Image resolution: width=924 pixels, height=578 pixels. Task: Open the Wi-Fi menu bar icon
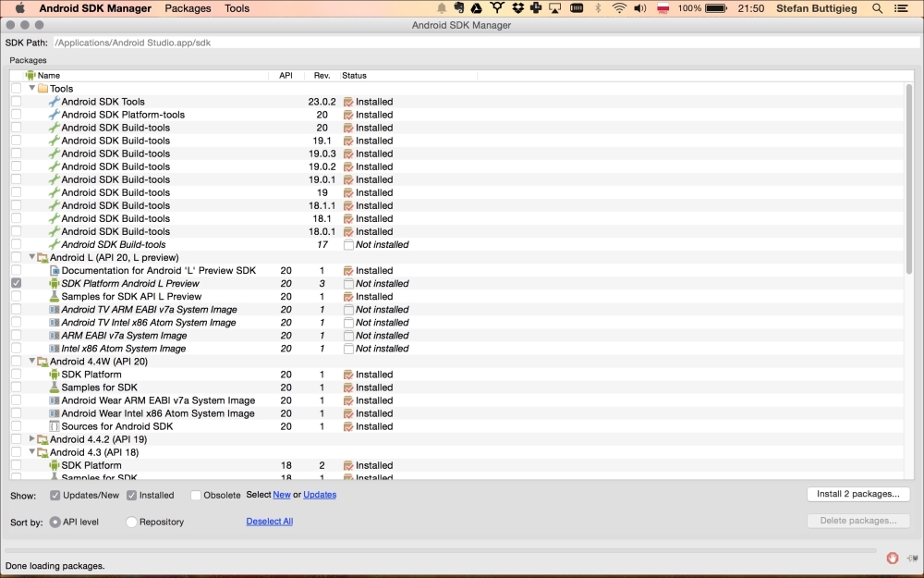click(x=619, y=8)
